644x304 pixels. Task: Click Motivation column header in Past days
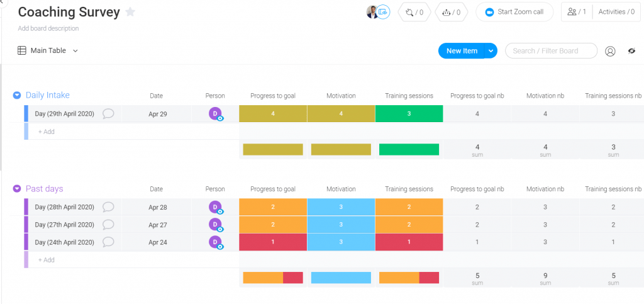tap(341, 189)
